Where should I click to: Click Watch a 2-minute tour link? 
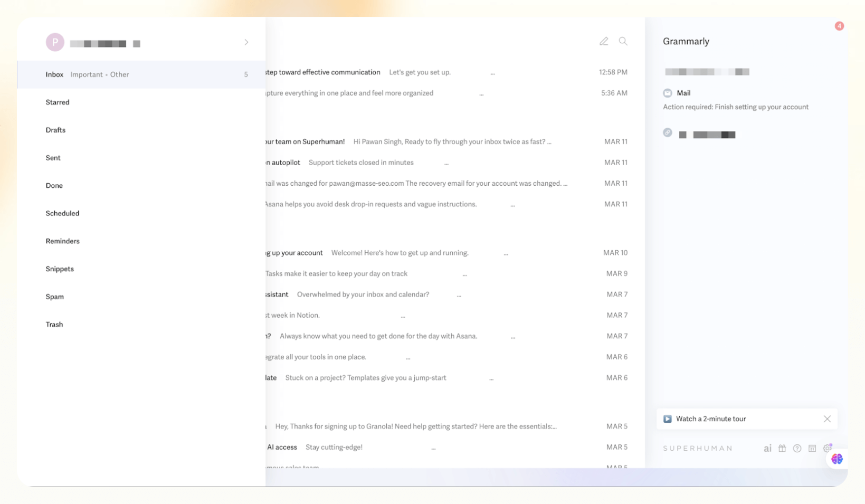(711, 419)
